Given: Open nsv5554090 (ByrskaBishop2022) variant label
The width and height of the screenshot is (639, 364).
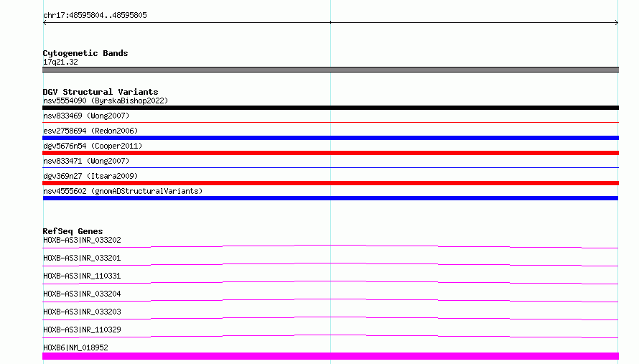Looking at the screenshot, I should (106, 101).
